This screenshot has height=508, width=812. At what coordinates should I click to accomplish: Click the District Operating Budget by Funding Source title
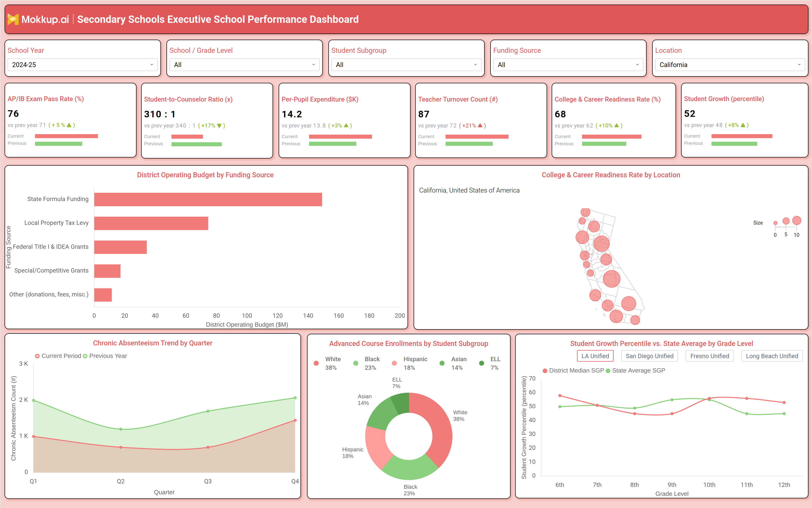coord(205,175)
